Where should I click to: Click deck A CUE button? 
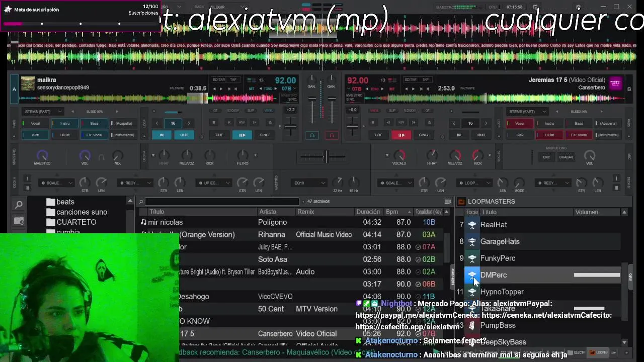pyautogui.click(x=219, y=135)
